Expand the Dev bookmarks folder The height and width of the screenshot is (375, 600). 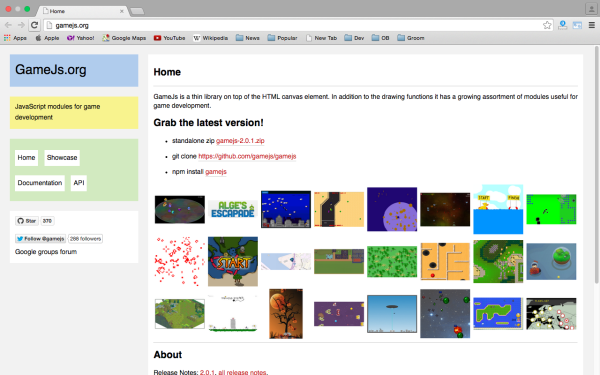coord(354,38)
